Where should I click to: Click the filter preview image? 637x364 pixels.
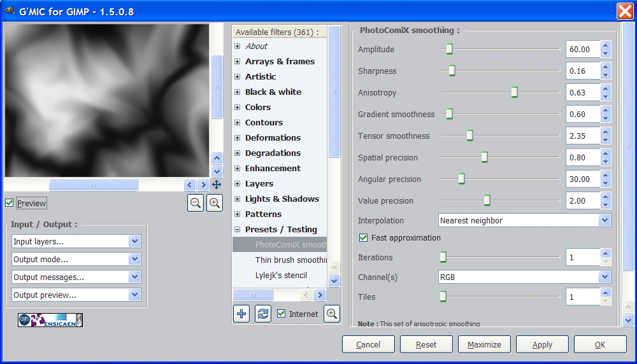(x=107, y=101)
